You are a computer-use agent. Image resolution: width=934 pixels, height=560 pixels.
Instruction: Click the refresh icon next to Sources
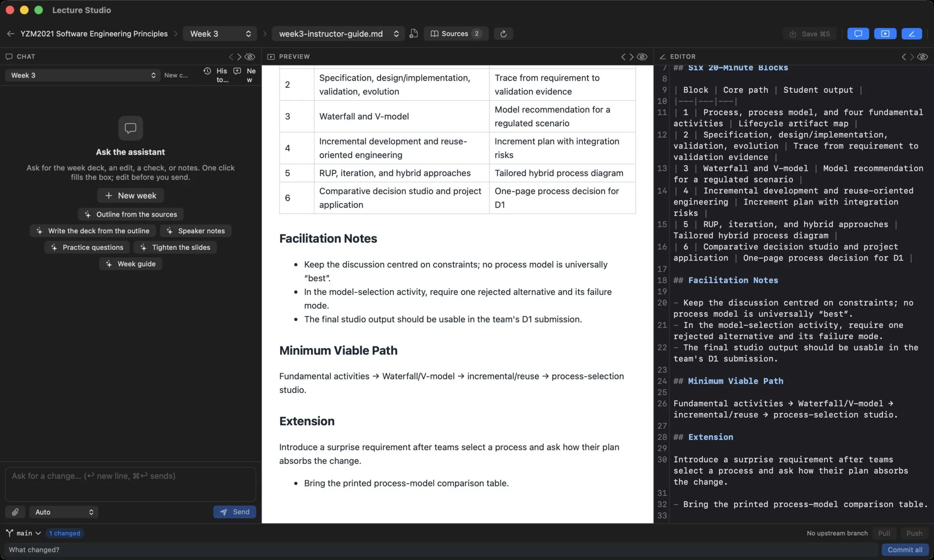(503, 34)
